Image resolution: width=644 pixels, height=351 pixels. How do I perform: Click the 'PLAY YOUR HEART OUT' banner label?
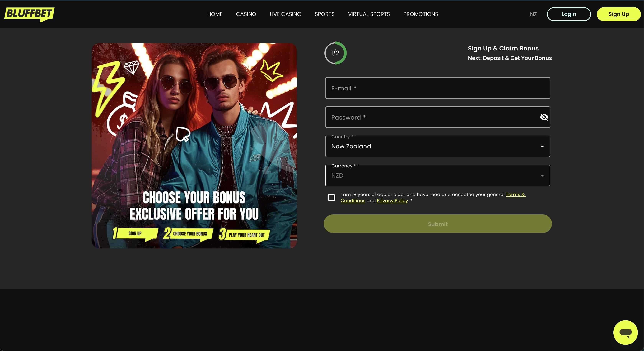(x=246, y=235)
